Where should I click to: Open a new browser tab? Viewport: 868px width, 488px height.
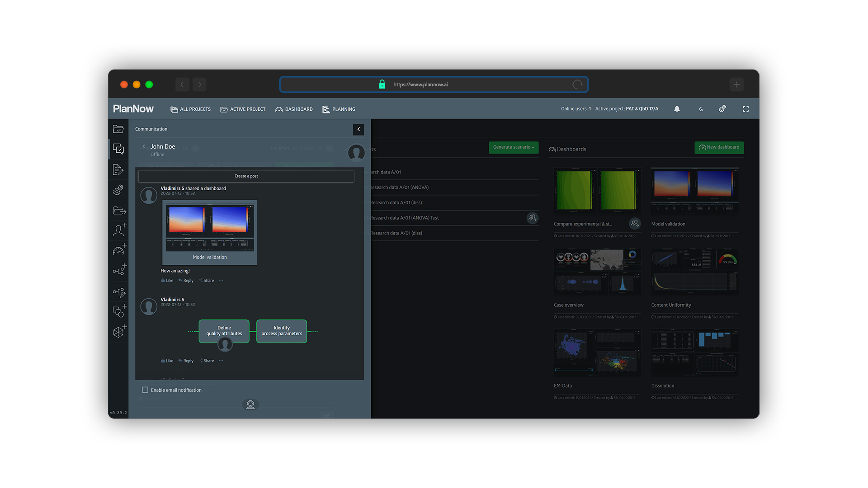tap(736, 84)
